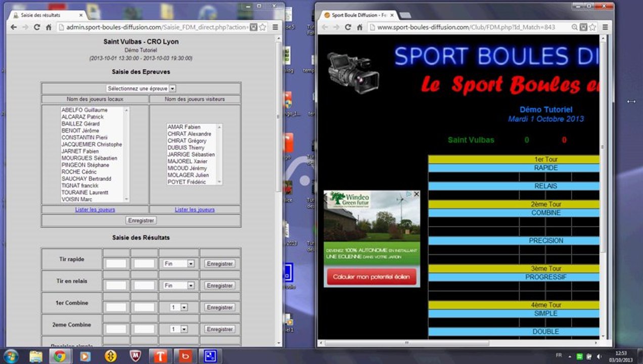Image resolution: width=643 pixels, height=364 pixels.
Task: Open Windows Start menu
Action: tap(11, 356)
